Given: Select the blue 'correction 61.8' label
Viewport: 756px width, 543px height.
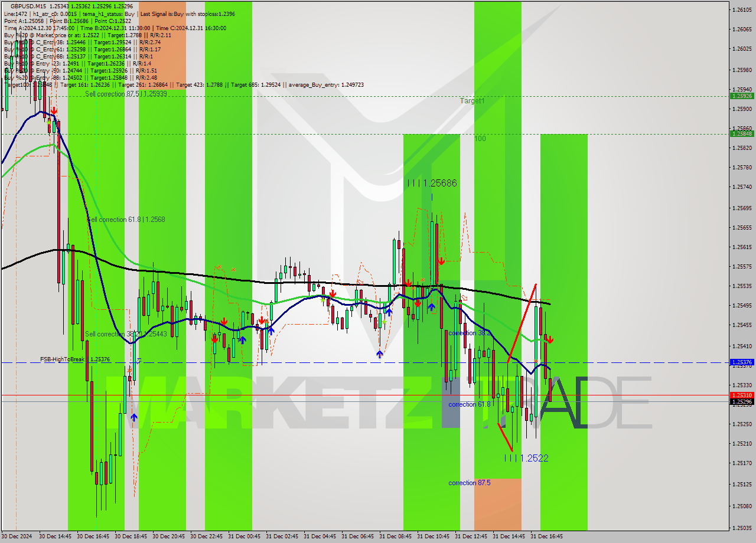Looking at the screenshot, I should 470,404.
